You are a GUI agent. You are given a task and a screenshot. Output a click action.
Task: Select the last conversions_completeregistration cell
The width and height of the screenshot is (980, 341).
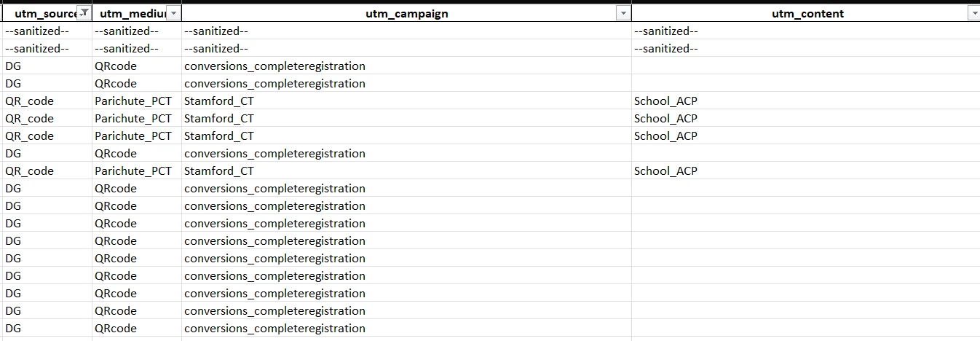point(406,328)
